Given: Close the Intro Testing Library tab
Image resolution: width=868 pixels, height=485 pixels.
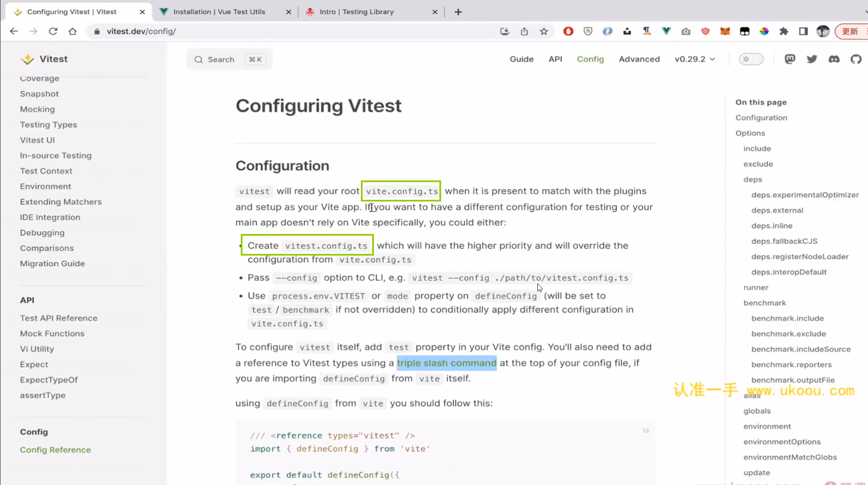Looking at the screenshot, I should click(435, 11).
